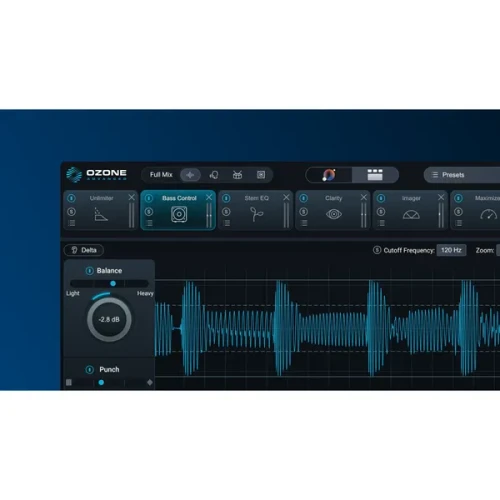Click the Ozone Advanced logo
The image size is (500, 500).
(96, 175)
